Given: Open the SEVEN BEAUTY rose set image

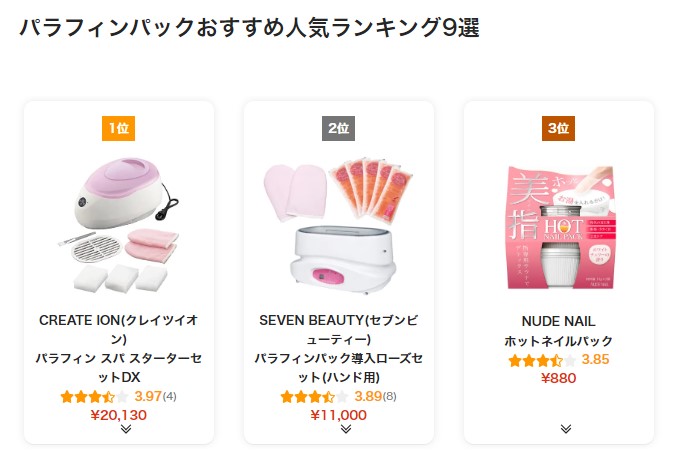Looking at the screenshot, I should pos(338,226).
